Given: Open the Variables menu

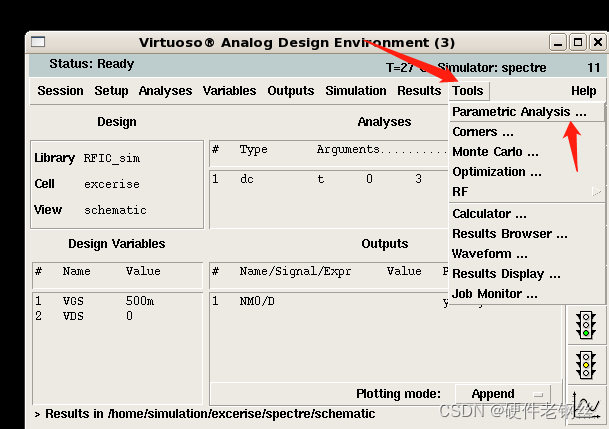Looking at the screenshot, I should (x=230, y=90).
